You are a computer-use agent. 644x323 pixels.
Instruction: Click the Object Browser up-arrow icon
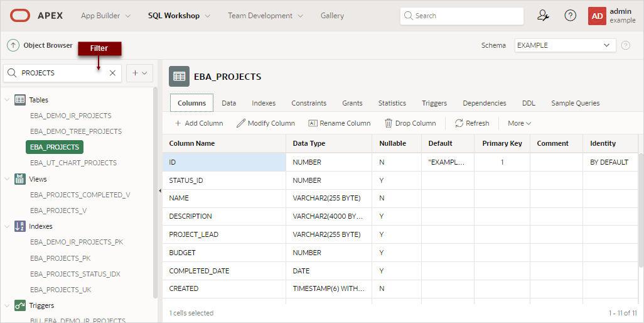pyautogui.click(x=13, y=45)
